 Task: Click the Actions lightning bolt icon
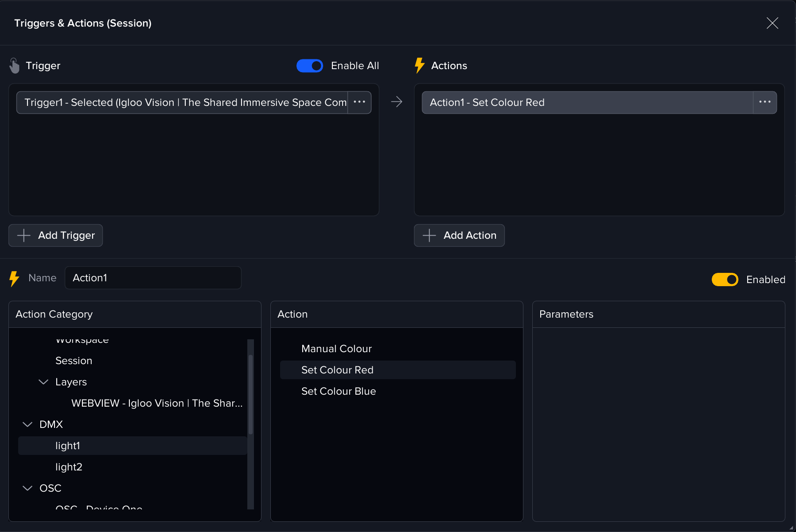click(x=419, y=66)
